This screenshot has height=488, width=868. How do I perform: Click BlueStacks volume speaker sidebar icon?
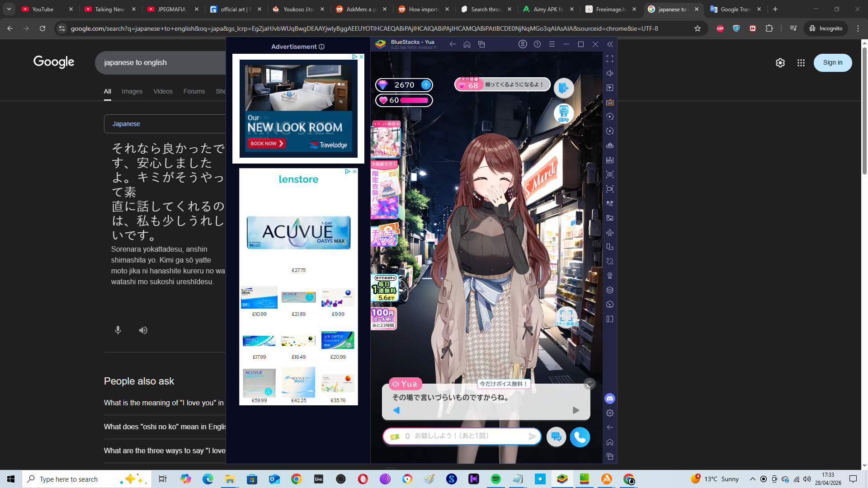pyautogui.click(x=610, y=73)
